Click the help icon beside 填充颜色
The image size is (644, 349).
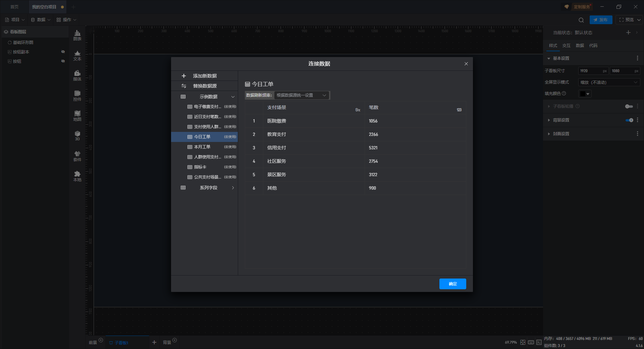pos(564,94)
